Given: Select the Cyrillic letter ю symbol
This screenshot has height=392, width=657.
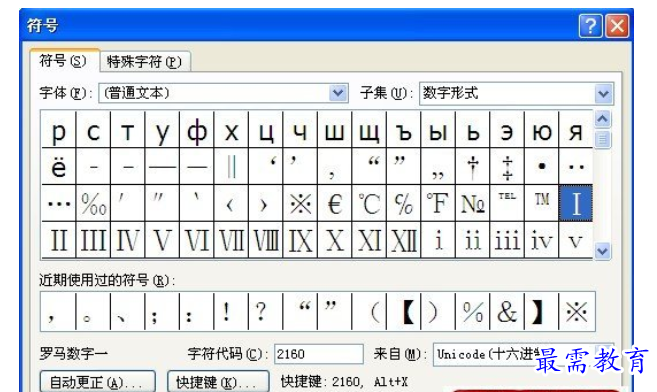Looking at the screenshot, I should pyautogui.click(x=542, y=130).
